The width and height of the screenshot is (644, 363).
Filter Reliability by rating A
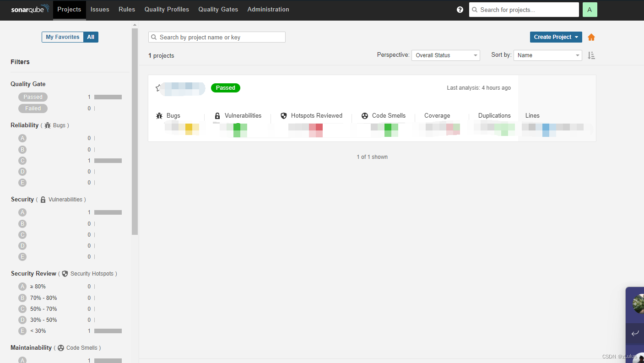coord(22,138)
